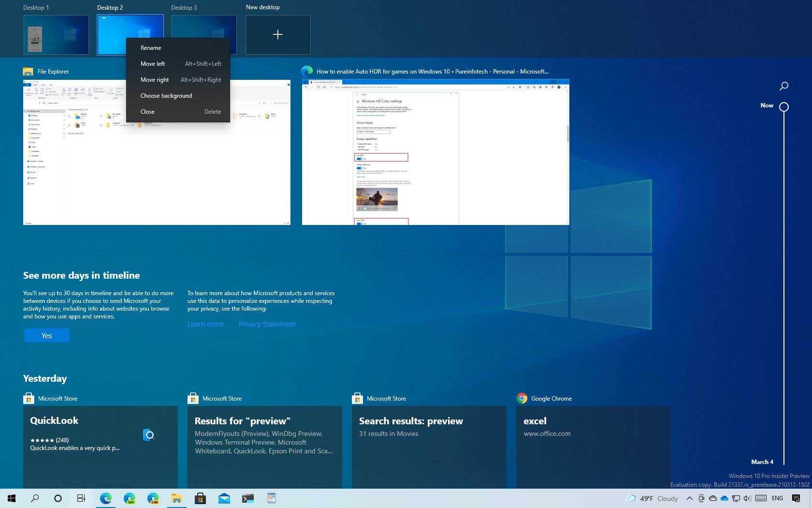This screenshot has height=508, width=812.
Task: Click the timeline search magnifier icon
Action: 783,86
